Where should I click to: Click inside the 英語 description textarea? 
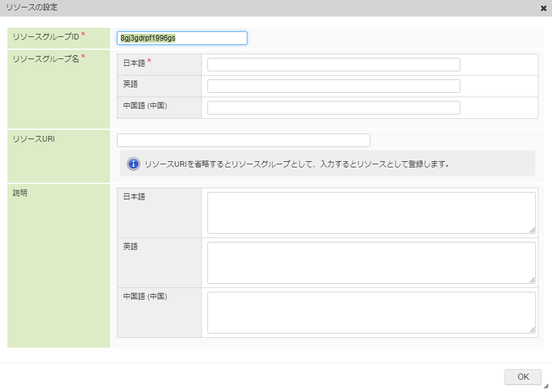pyautogui.click(x=370, y=262)
